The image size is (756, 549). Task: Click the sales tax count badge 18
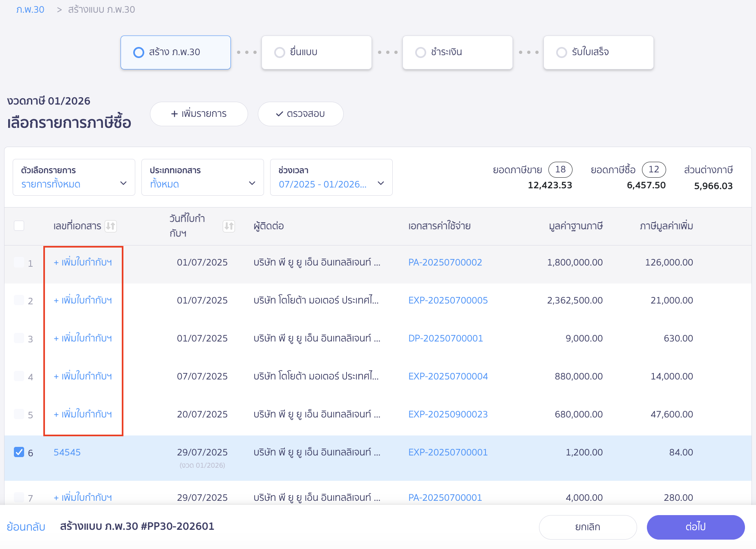click(x=560, y=170)
